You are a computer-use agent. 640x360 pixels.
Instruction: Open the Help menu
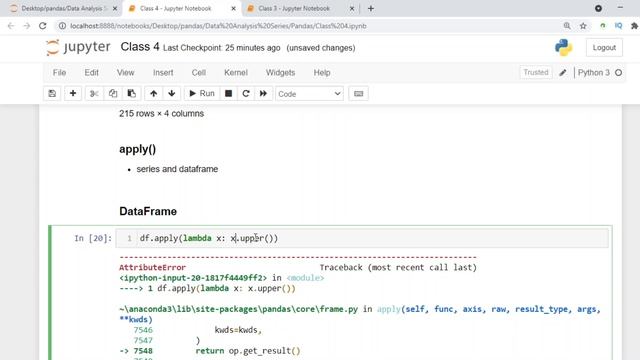[322, 73]
